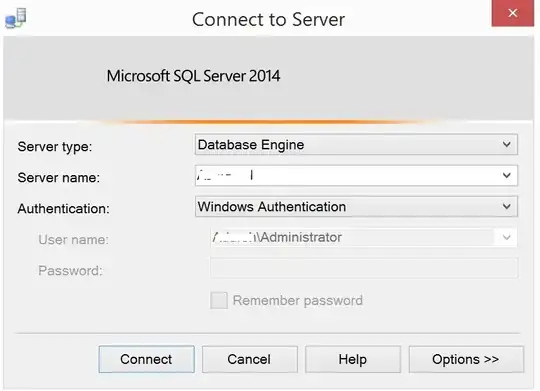Click the Remember password label
This screenshot has height=391, width=540.
[298, 300]
